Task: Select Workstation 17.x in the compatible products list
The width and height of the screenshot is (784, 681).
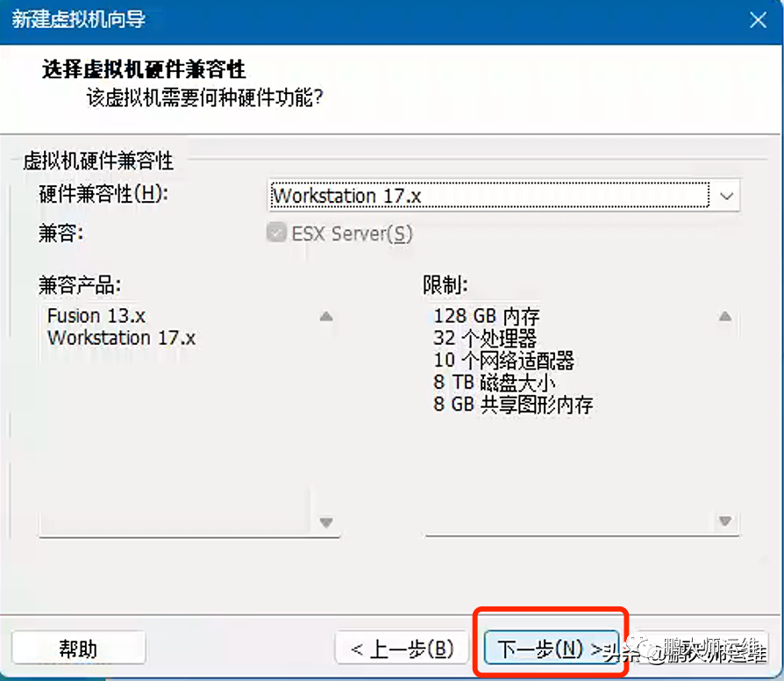Action: [x=120, y=338]
